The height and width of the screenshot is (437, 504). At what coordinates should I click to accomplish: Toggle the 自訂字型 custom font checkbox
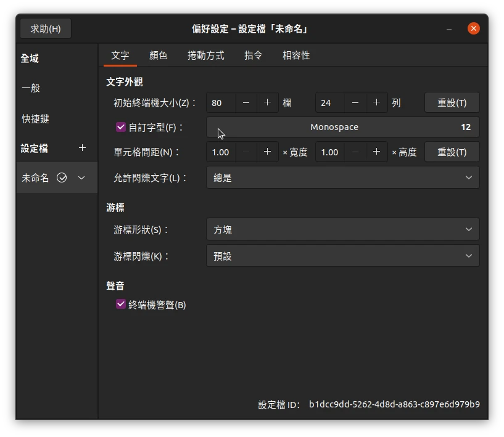click(121, 128)
